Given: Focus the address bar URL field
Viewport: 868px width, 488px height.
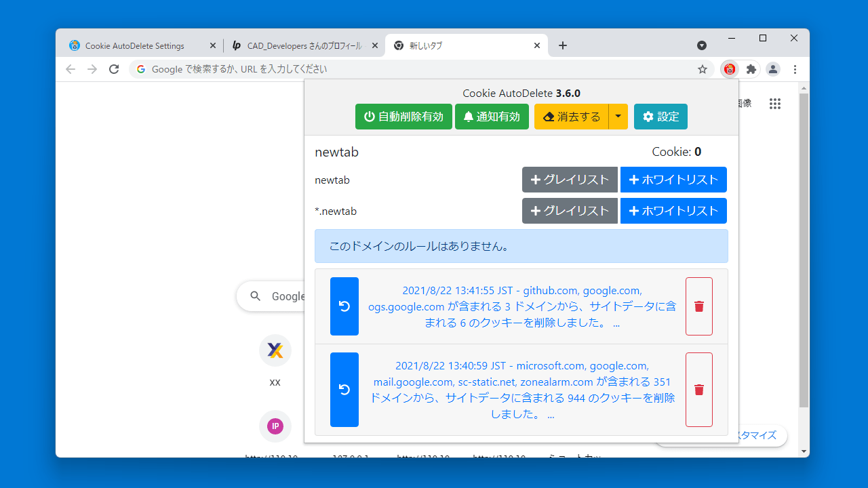Looking at the screenshot, I should [420, 69].
